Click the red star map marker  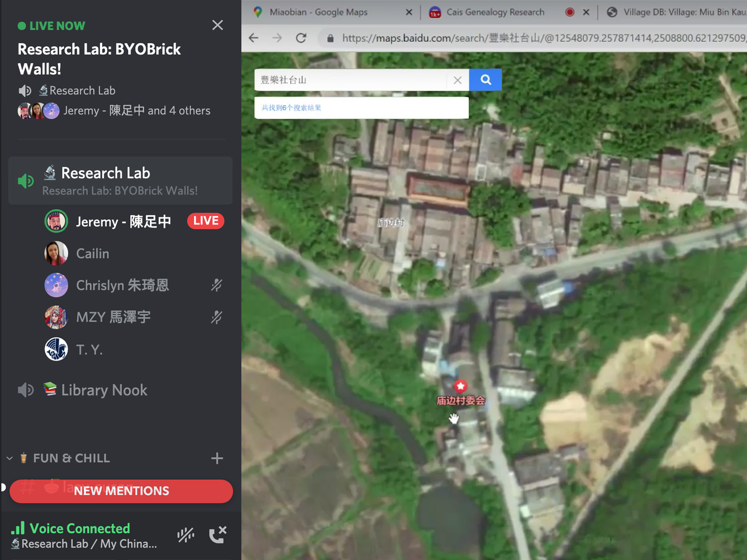point(460,386)
